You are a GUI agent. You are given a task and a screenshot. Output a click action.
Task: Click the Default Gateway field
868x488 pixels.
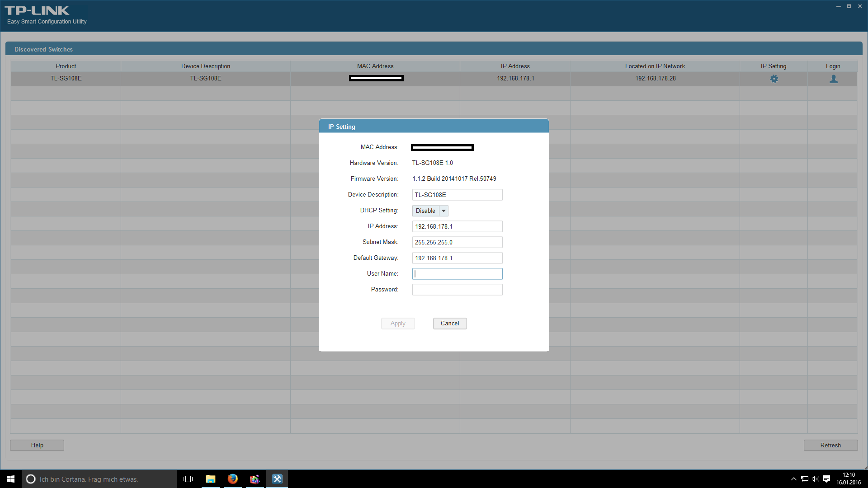457,258
